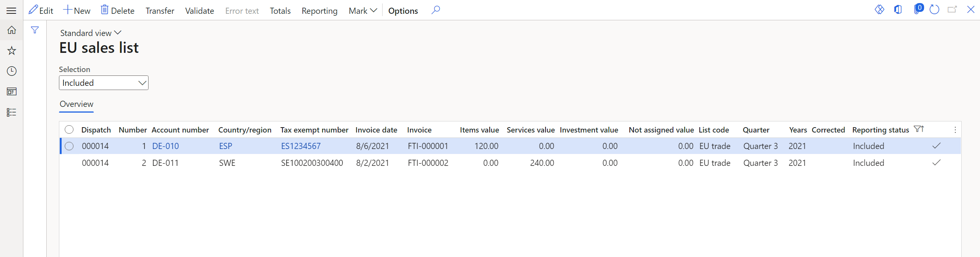Open country link ESP

[x=225, y=146]
